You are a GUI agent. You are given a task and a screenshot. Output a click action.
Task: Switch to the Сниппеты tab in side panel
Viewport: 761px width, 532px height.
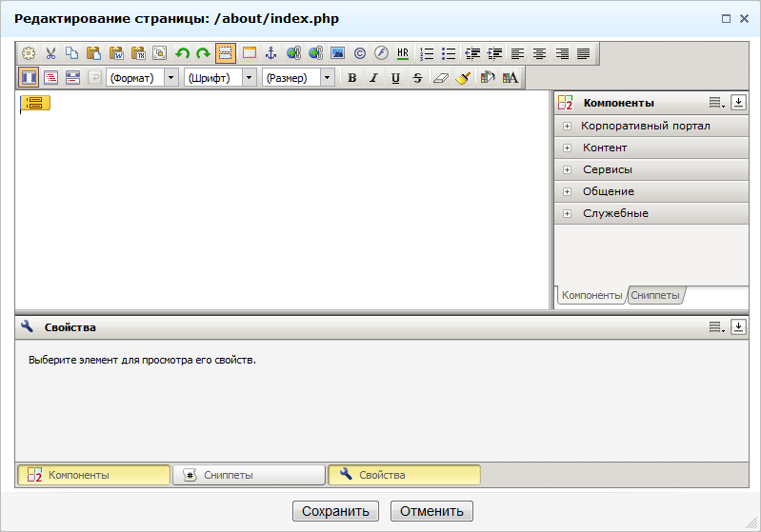655,295
